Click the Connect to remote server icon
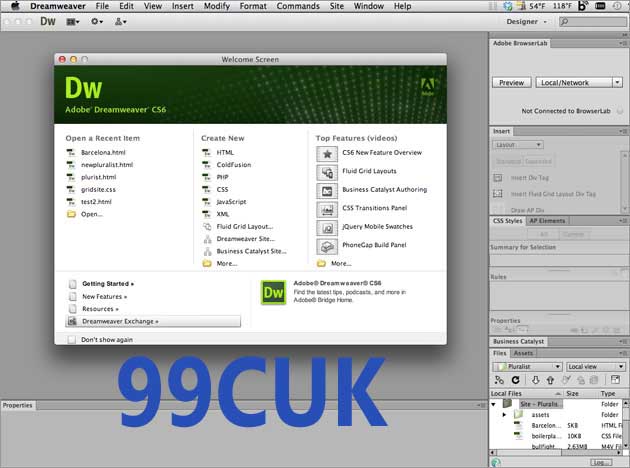 (x=499, y=380)
